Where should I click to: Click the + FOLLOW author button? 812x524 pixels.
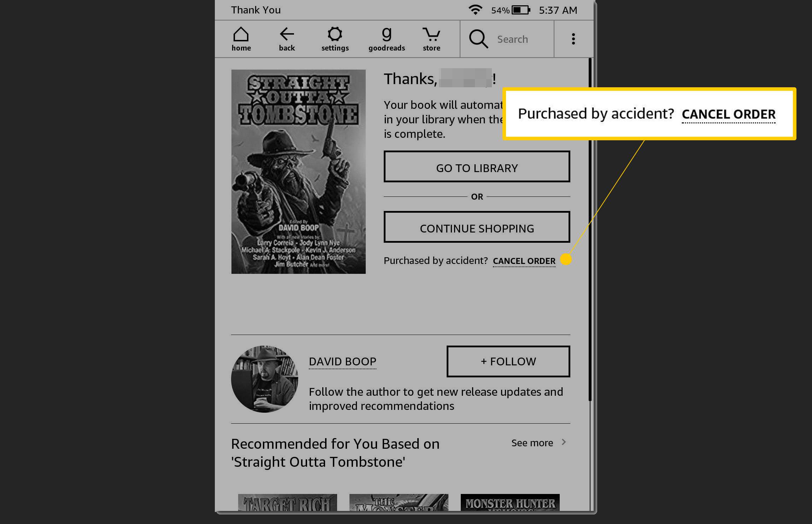click(508, 361)
